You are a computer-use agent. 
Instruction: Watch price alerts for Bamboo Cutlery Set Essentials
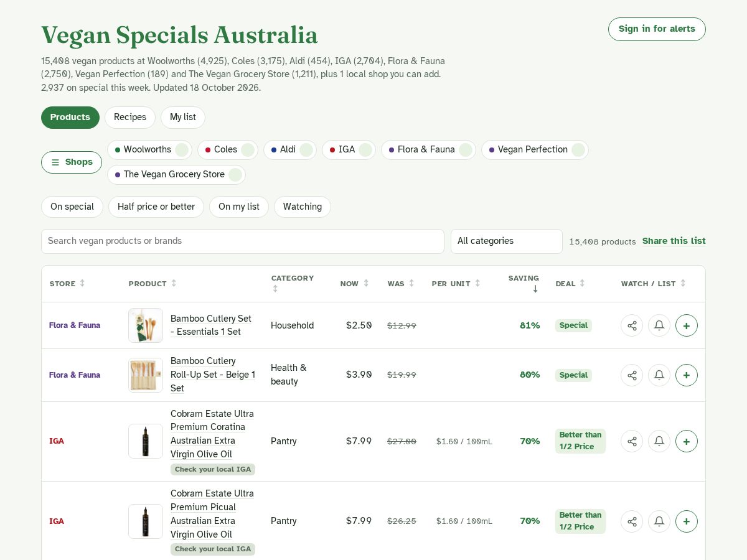point(659,325)
